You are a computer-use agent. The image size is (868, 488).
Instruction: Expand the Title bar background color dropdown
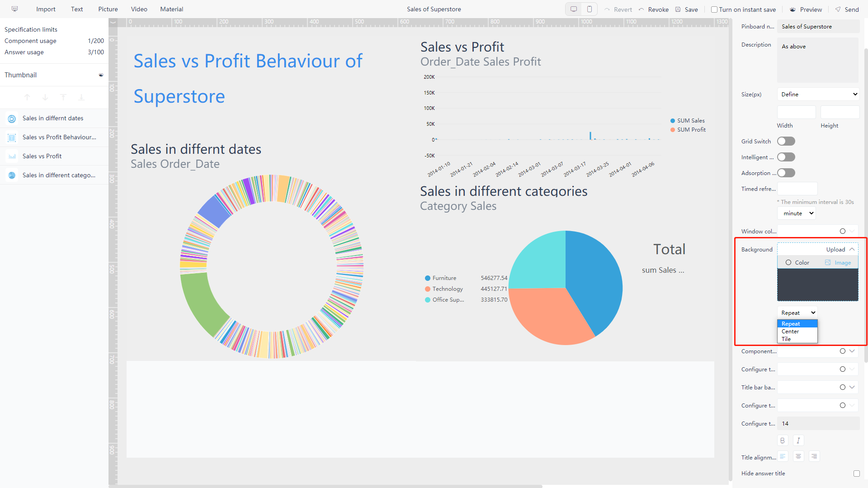(x=852, y=387)
